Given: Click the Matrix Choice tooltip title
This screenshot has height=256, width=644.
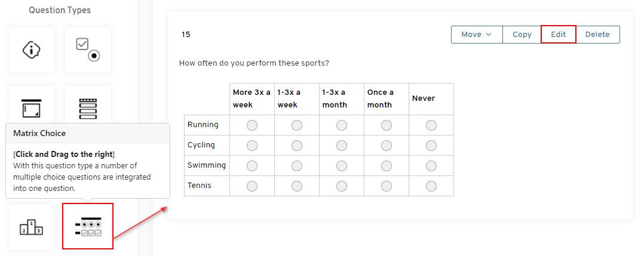Looking at the screenshot, I should click(39, 133).
